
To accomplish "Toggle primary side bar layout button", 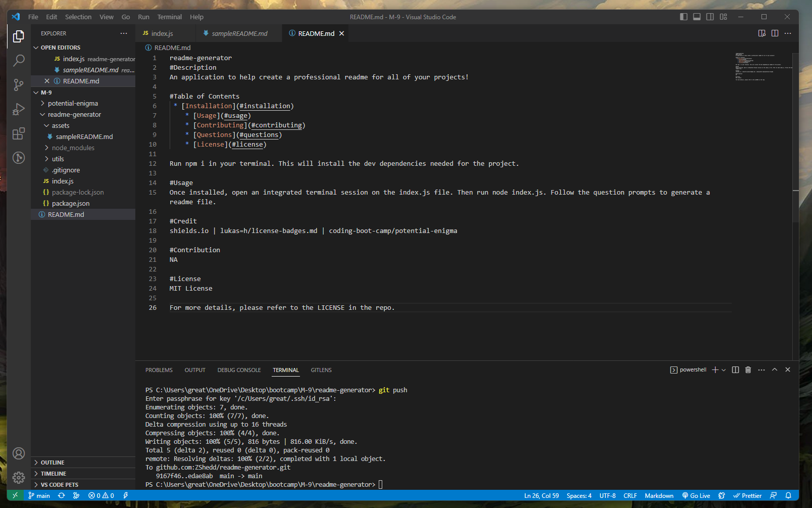I will tap(684, 17).
